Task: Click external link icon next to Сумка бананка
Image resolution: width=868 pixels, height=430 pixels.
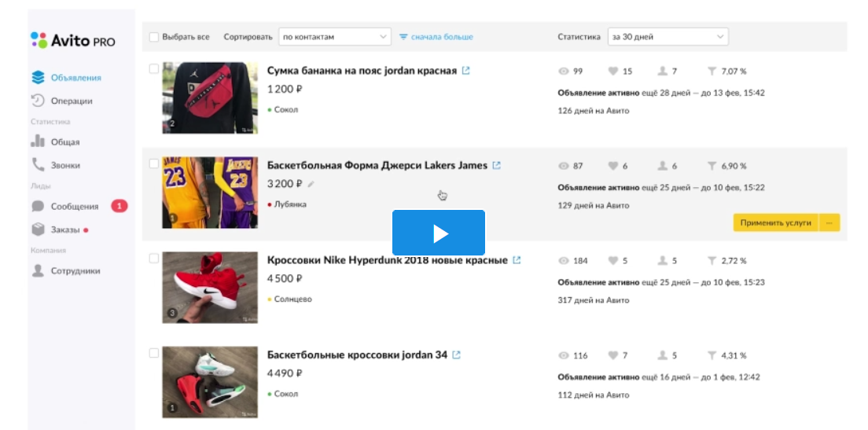Action: click(x=466, y=71)
